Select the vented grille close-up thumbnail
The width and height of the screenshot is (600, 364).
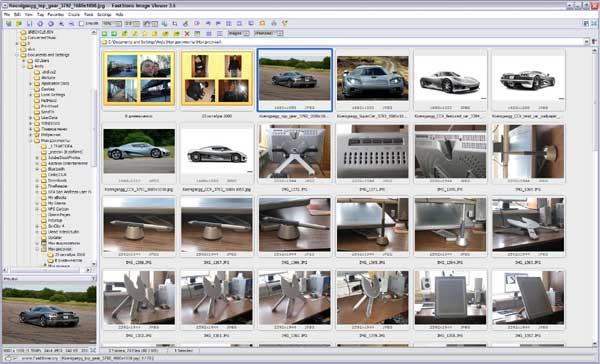point(373,153)
